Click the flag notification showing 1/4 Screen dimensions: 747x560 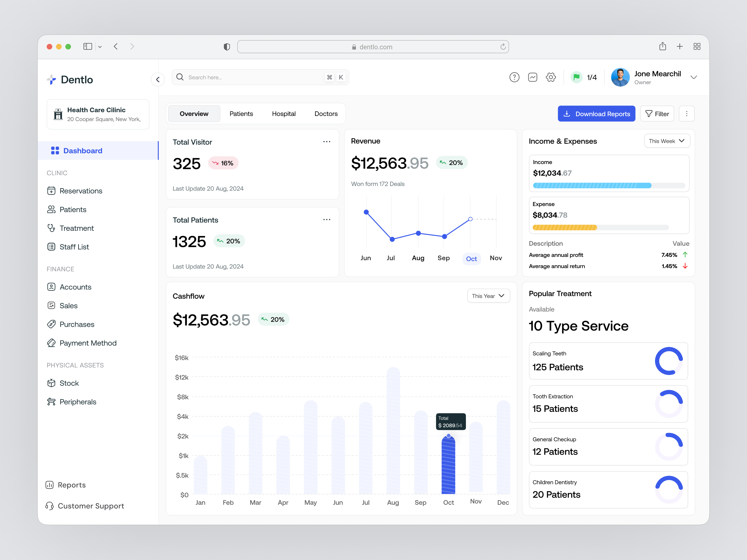click(x=584, y=77)
